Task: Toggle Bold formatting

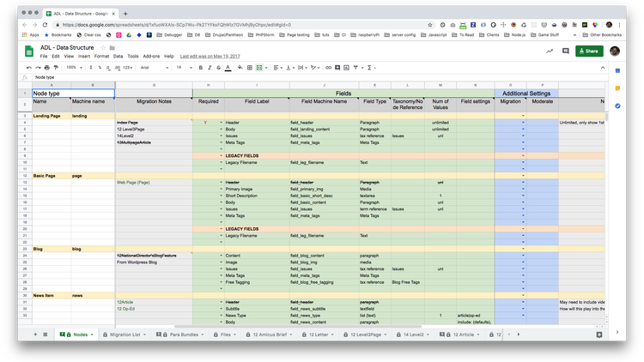Action: point(199,67)
